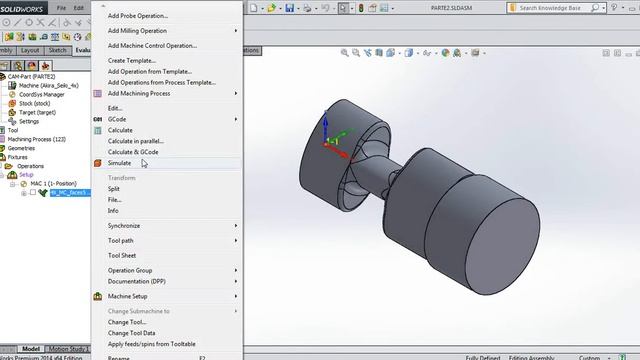Click the Help question mark icon
The image size is (640, 360).
(x=613, y=7)
